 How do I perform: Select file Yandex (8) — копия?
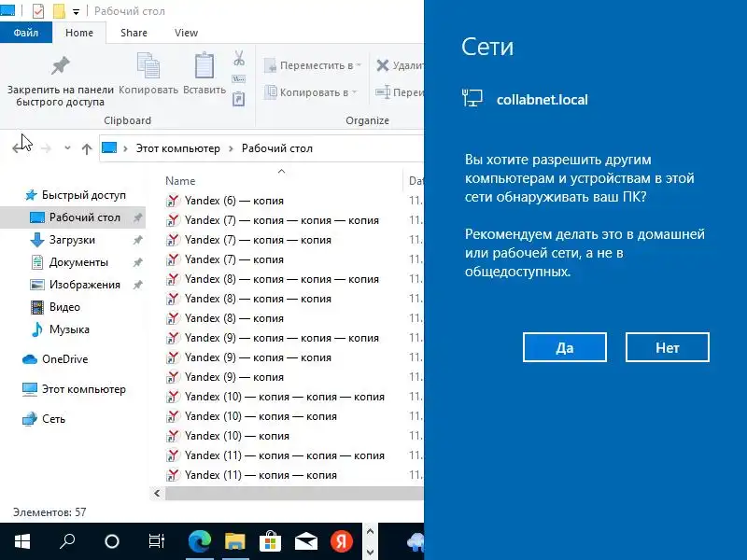[x=225, y=318]
